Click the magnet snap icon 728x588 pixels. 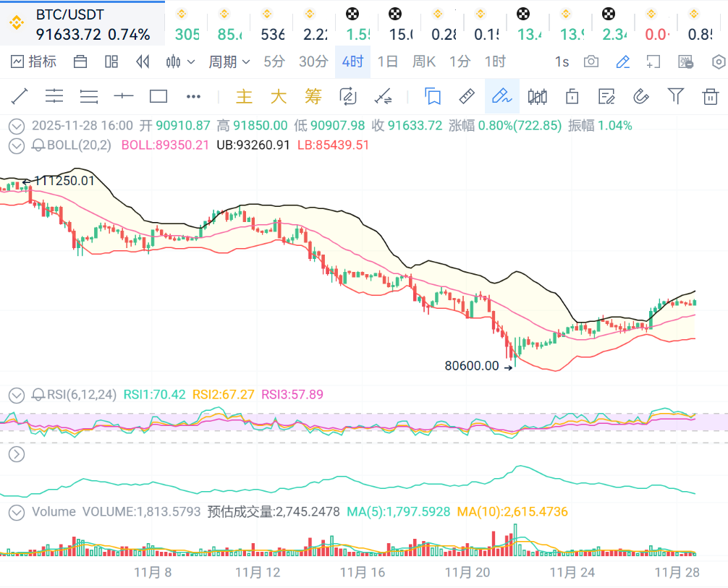[640, 96]
